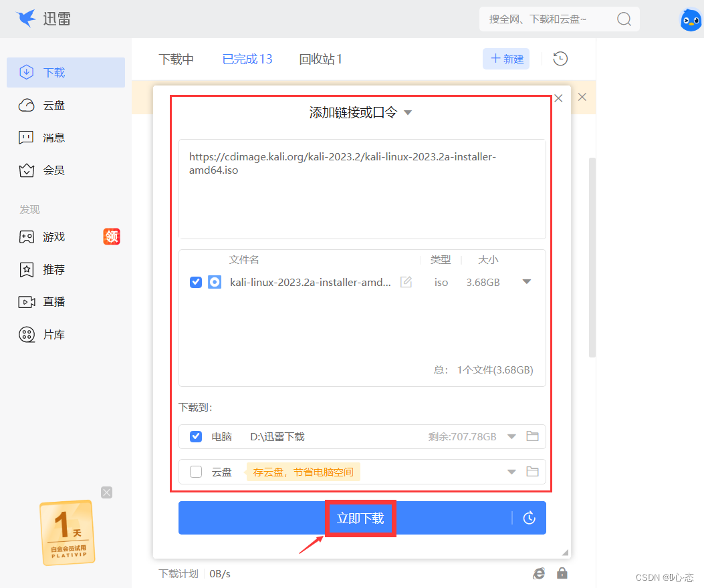Check the 云盘 destination checkbox
This screenshot has width=704, height=588.
196,472
